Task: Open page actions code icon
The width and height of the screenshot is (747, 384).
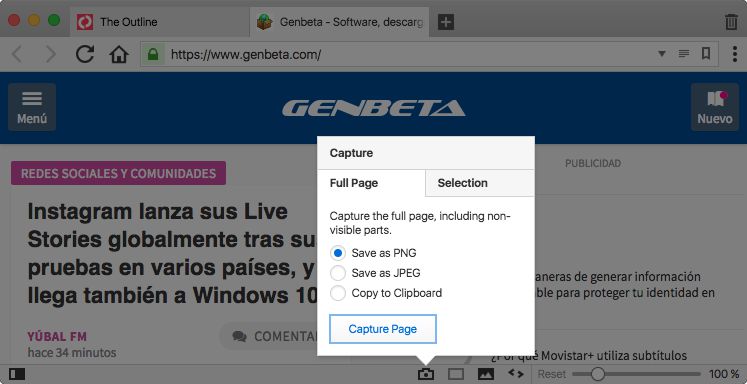Action: 516,374
